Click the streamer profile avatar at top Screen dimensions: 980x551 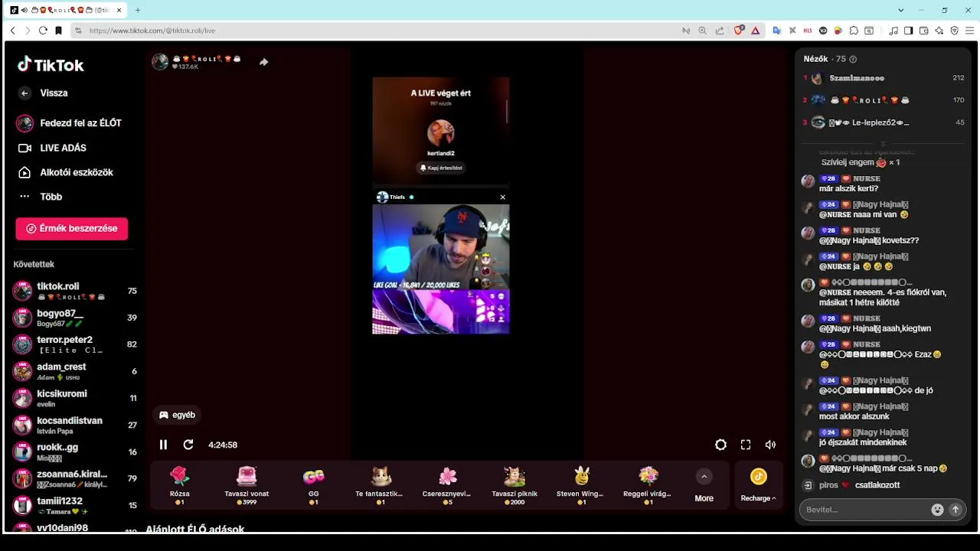click(160, 62)
